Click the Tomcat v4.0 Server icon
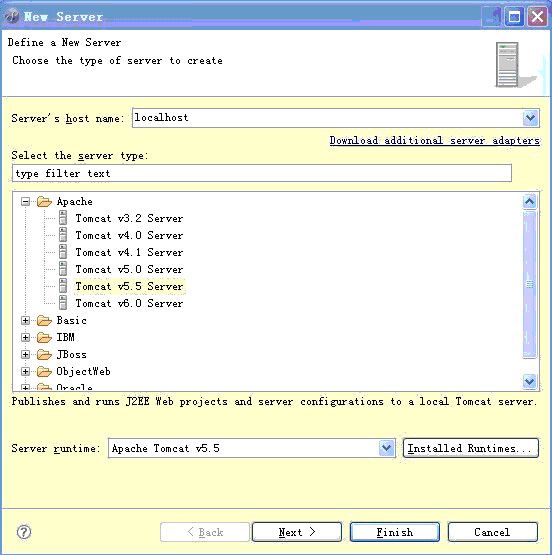The height and width of the screenshot is (555, 552). (63, 235)
